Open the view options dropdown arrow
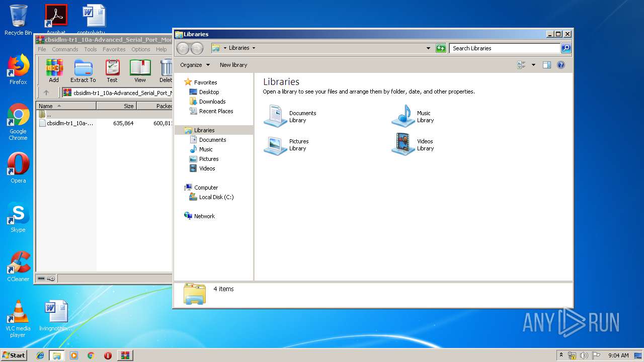Screen dimensions: 644x362 [x=533, y=65]
